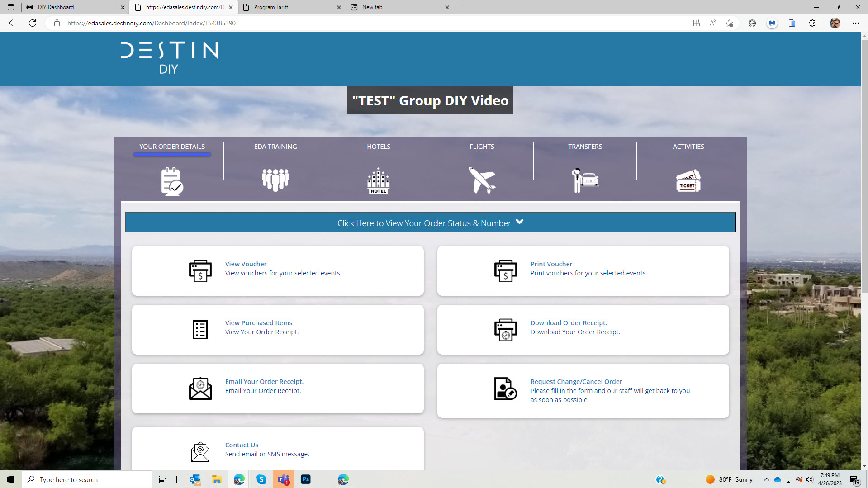Image resolution: width=868 pixels, height=488 pixels.
Task: Switch to the DIY Dashboard browser tab
Action: [75, 7]
